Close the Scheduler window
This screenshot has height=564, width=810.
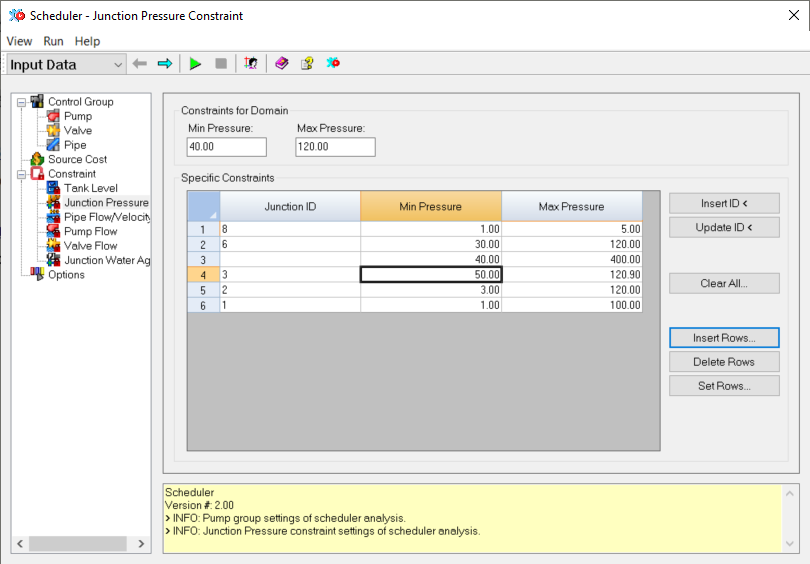(x=794, y=15)
